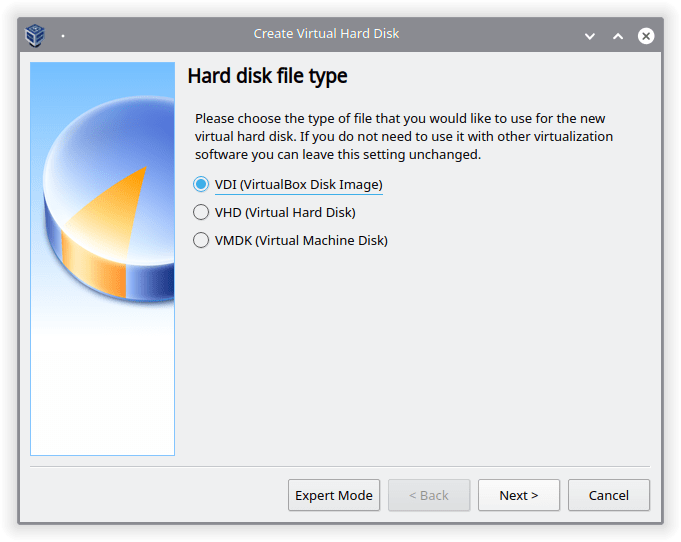Click the 'Hard disk file type' heading

(268, 76)
